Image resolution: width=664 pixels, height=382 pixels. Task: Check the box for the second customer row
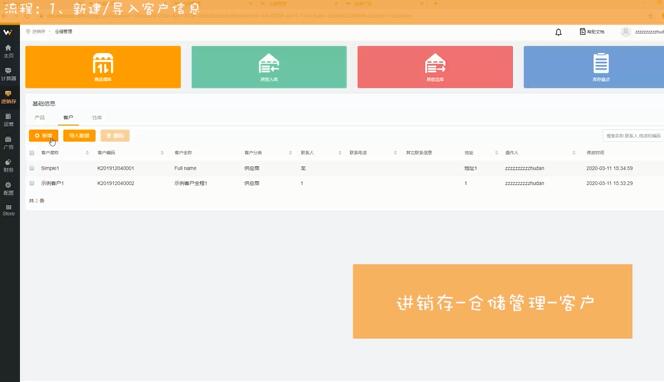32,183
